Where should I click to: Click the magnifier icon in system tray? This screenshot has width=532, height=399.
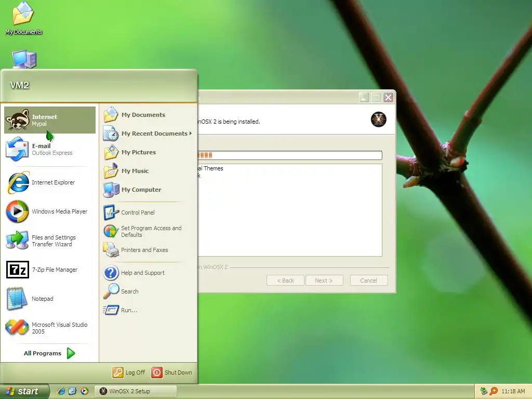coord(494,391)
